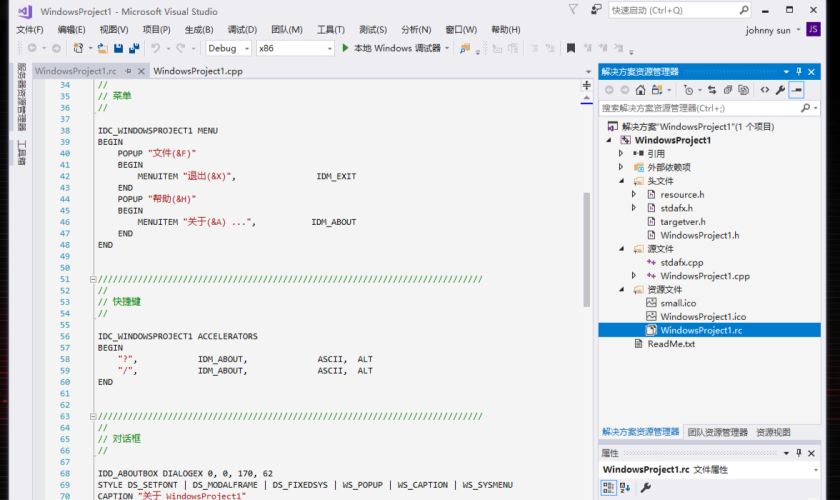The height and width of the screenshot is (500, 840).
Task: Switch to the 资源视图 tab
Action: click(773, 432)
